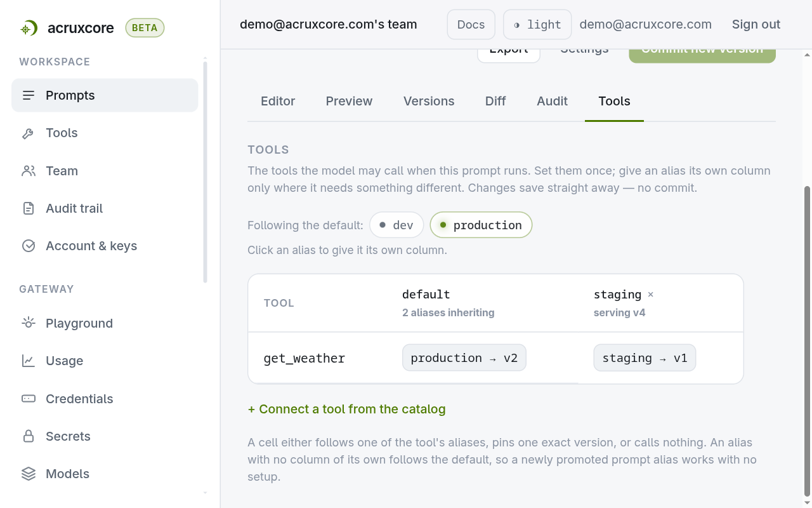Click Sign out
The width and height of the screenshot is (812, 508).
pos(756,25)
